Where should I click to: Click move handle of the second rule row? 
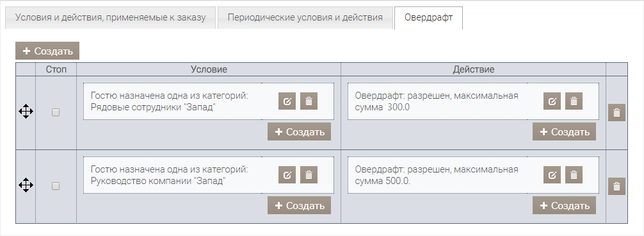coord(26,185)
